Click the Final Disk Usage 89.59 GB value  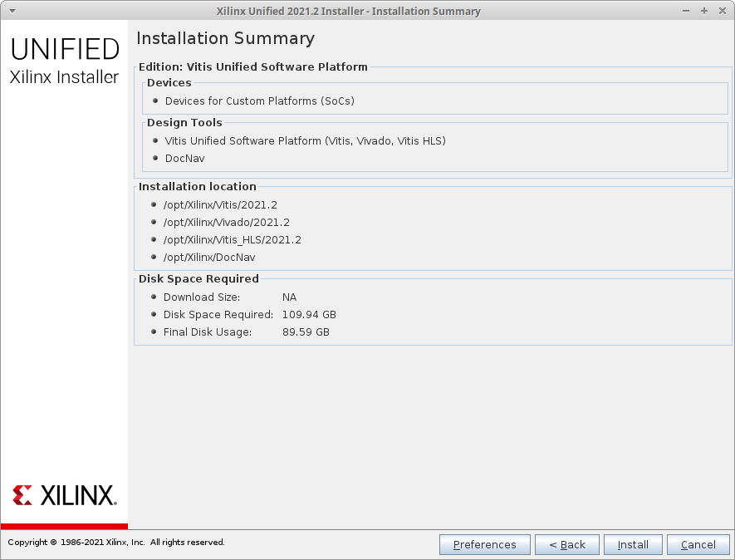pos(306,332)
